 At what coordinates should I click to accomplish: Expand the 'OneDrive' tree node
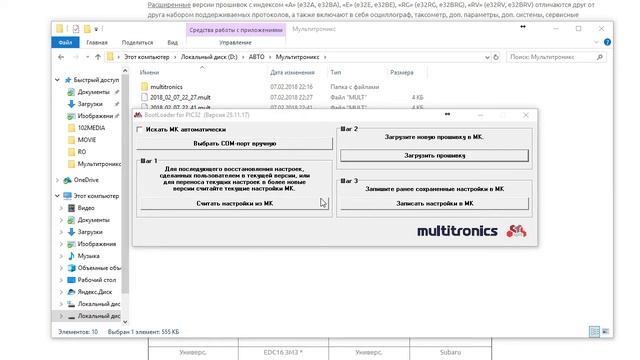click(x=57, y=180)
